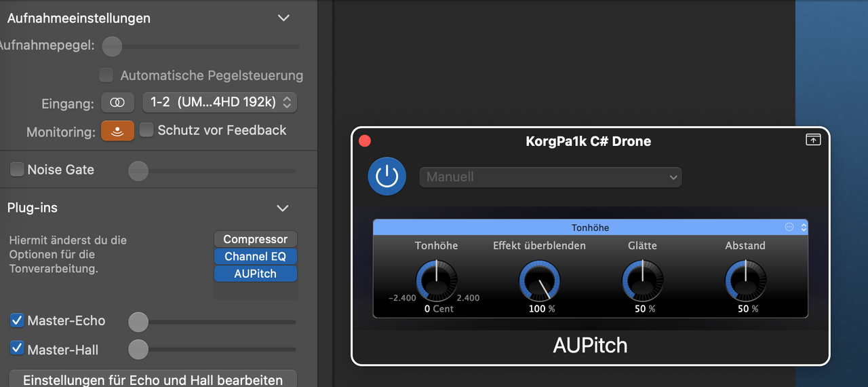
Task: Click the 2.400 maximum pitch label
Action: click(x=468, y=298)
